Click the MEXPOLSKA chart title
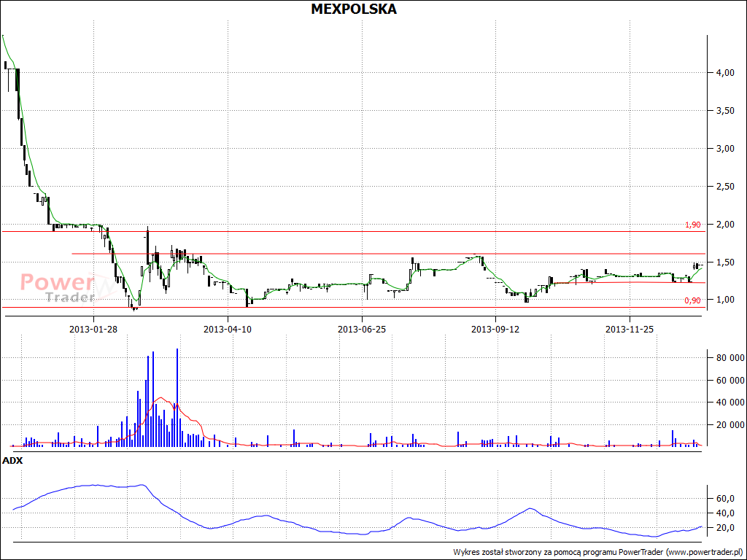Image resolution: width=747 pixels, height=560 pixels. 354,9
